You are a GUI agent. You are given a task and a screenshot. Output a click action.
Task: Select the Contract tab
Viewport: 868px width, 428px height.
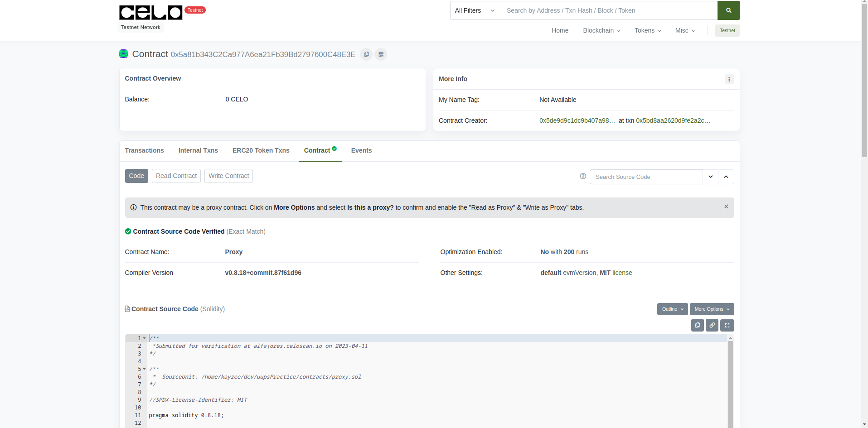click(x=320, y=150)
